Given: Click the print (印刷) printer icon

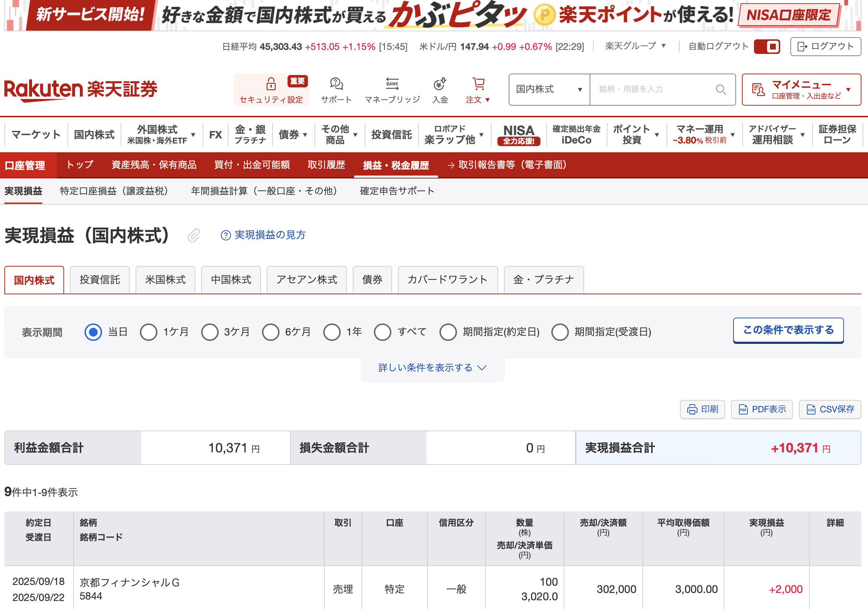Looking at the screenshot, I should click(x=692, y=409).
